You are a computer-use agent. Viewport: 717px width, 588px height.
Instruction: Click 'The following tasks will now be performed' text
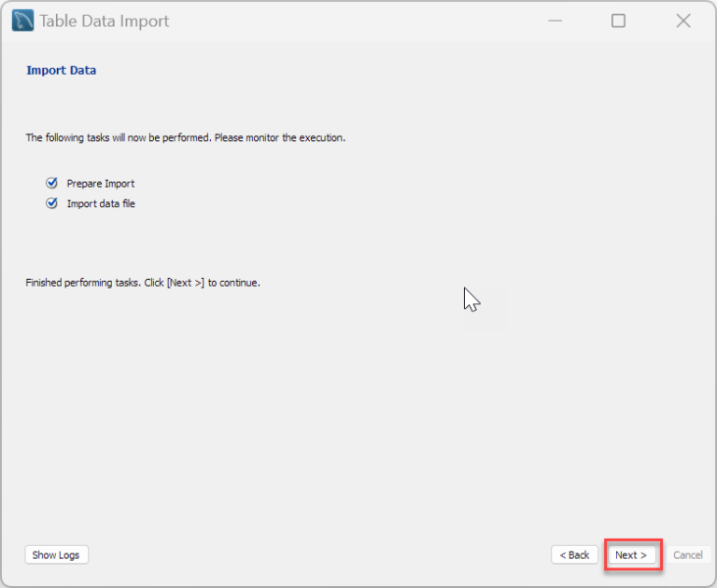tap(185, 137)
